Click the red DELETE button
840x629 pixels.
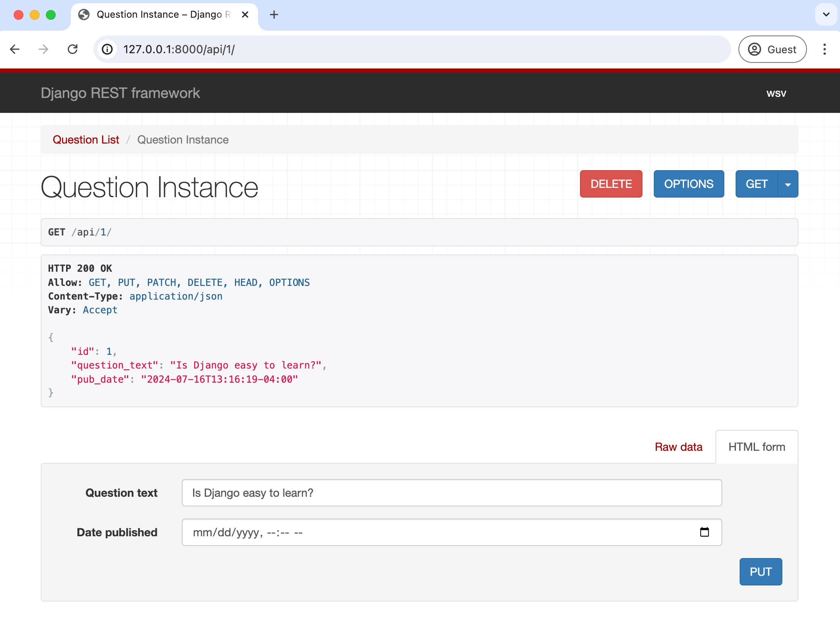point(611,184)
